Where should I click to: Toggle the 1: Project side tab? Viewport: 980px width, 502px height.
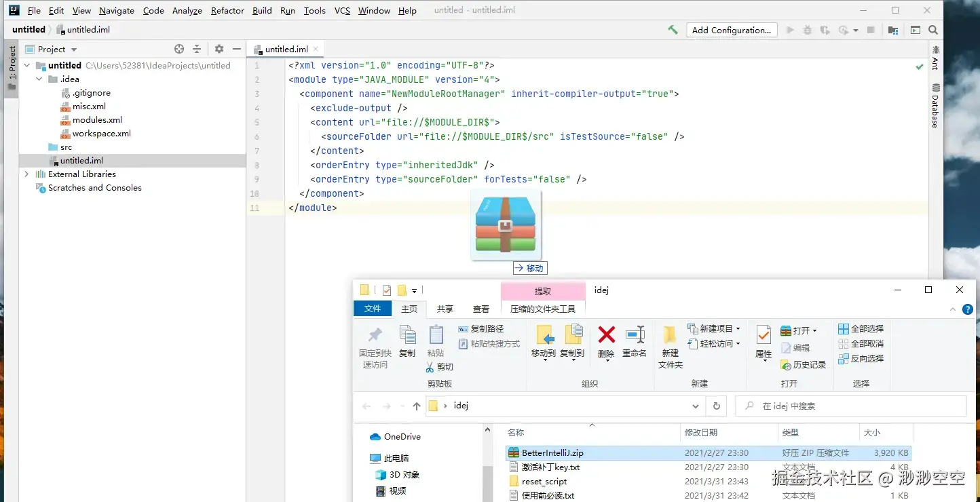point(12,68)
